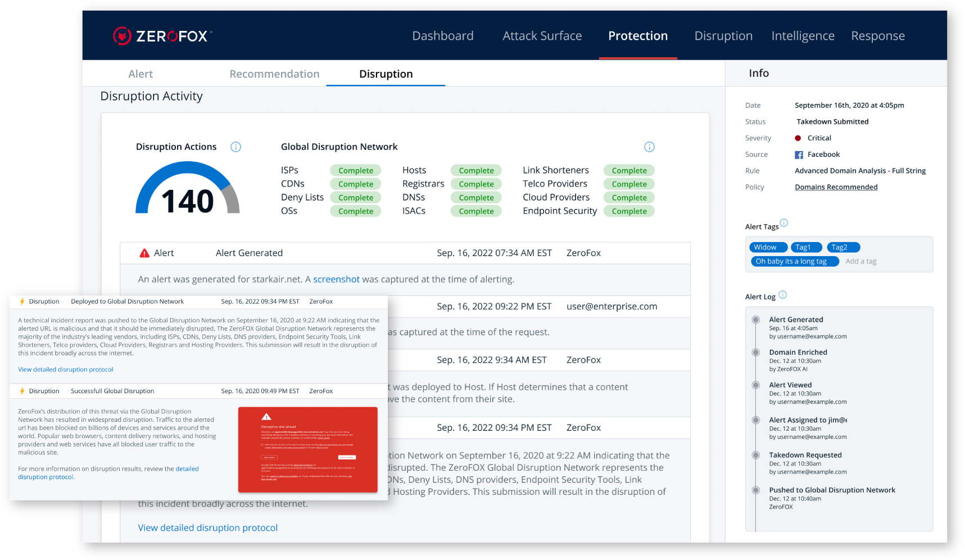
Task: Click the Disruption Actions gauge showing 140
Action: point(187,191)
